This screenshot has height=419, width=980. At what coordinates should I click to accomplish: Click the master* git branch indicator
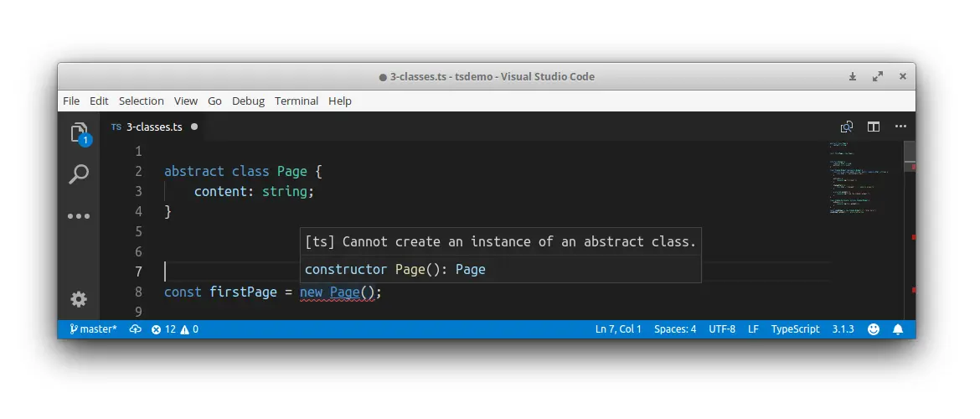[93, 329]
